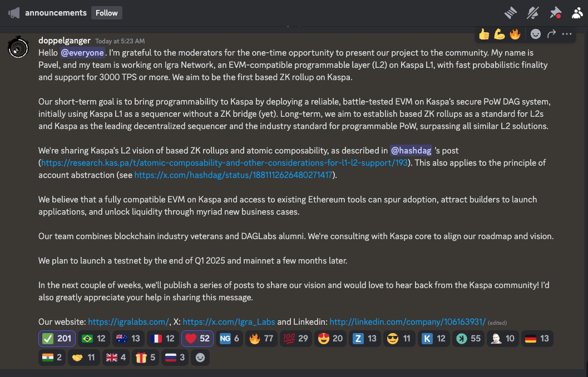588x377 pixels.
Task: Click doppelganger's avatar thumbnail
Action: pos(18,47)
